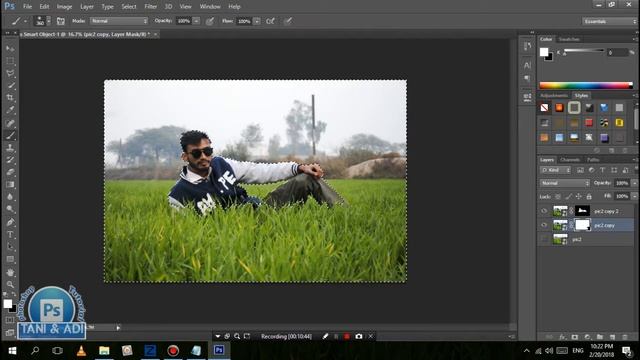Open the layer Kind filter dropdown
This screenshot has width=640, height=360.
pos(555,170)
